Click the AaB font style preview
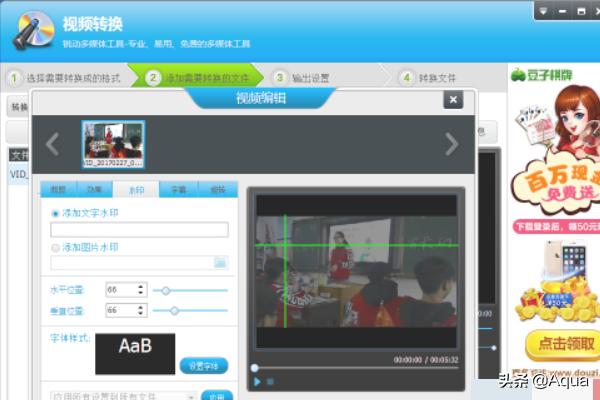Viewport: 600px width, 400px height. 135,354
